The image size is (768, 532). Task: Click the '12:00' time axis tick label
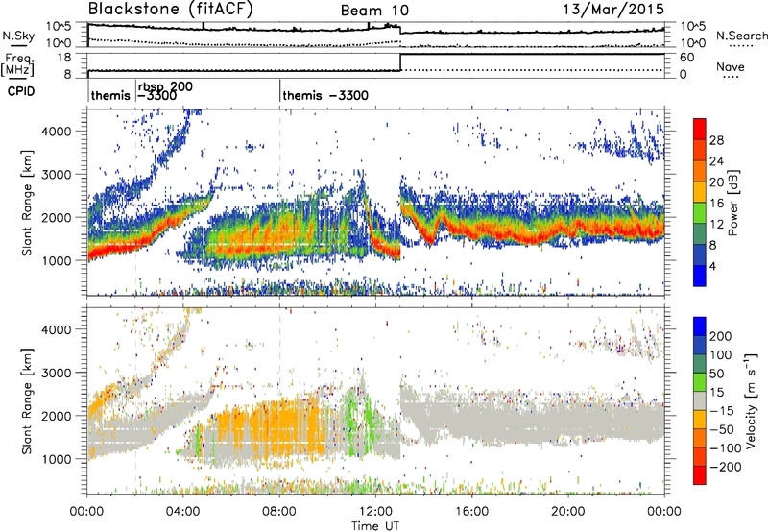pyautogui.click(x=375, y=512)
